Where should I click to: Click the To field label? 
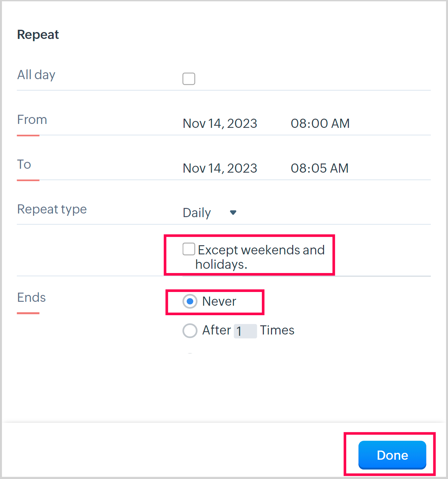24,164
